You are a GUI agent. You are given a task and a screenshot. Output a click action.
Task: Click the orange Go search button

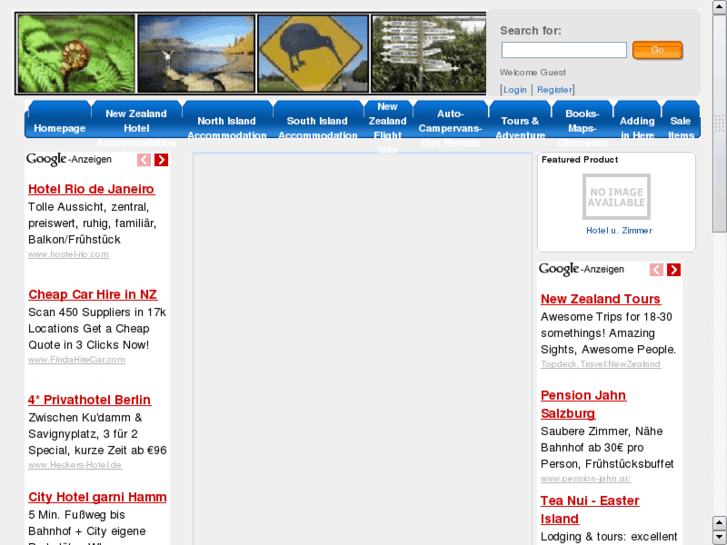tap(657, 50)
